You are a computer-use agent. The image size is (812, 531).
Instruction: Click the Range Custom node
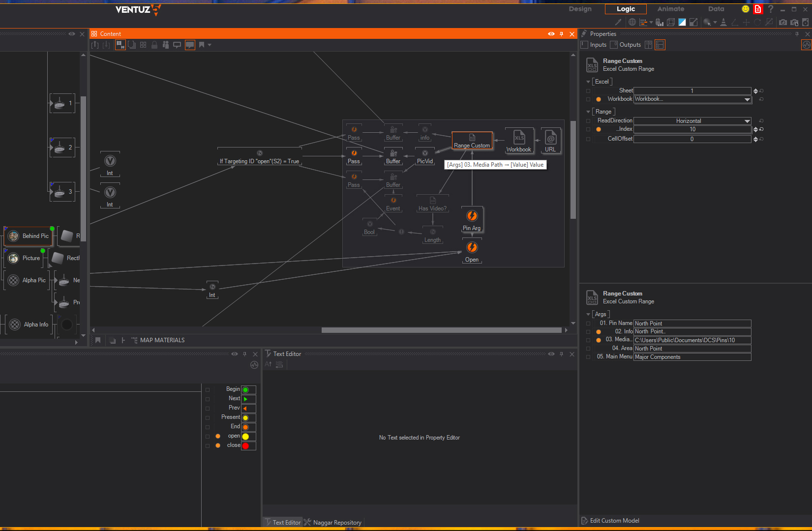coord(472,141)
